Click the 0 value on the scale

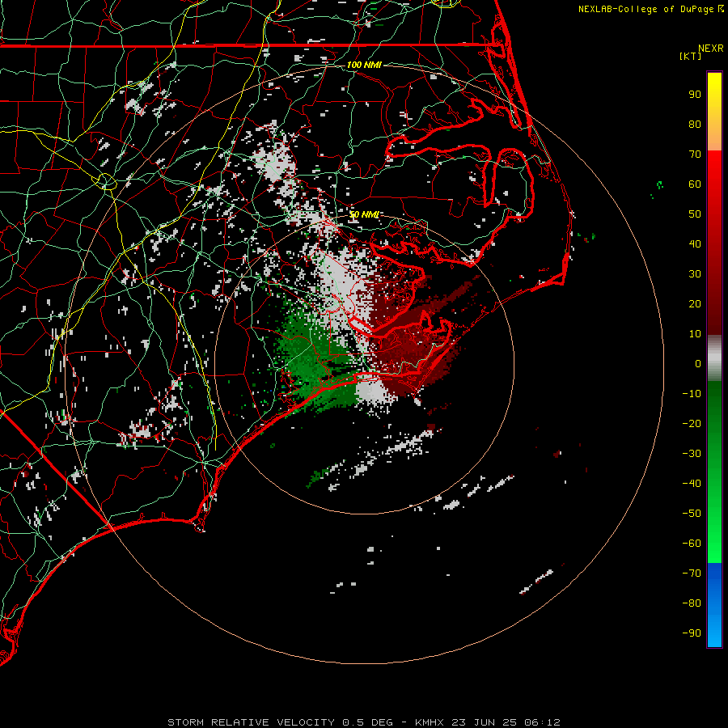click(698, 364)
